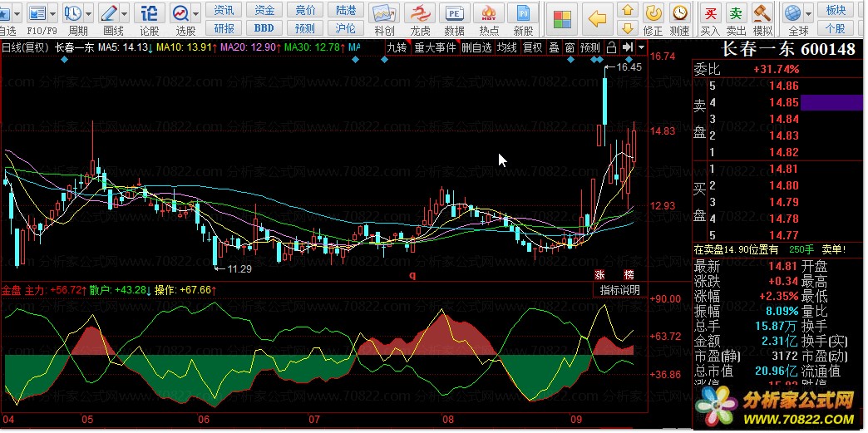
Task: Select the 画线 drawing pencil tool
Action: pyautogui.click(x=108, y=12)
